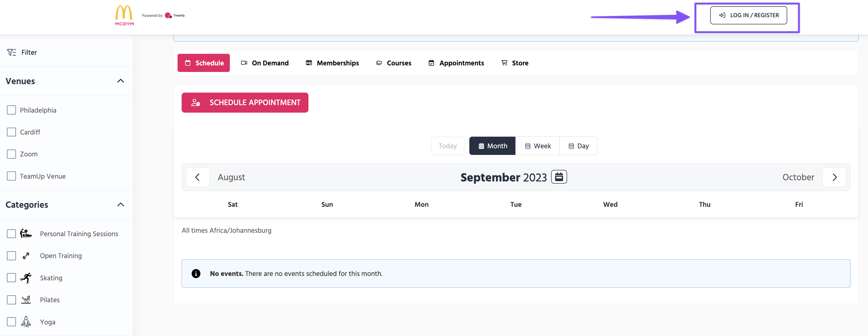Image resolution: width=868 pixels, height=336 pixels.
Task: Click the TeamUp logo in header
Action: pyautogui.click(x=174, y=16)
